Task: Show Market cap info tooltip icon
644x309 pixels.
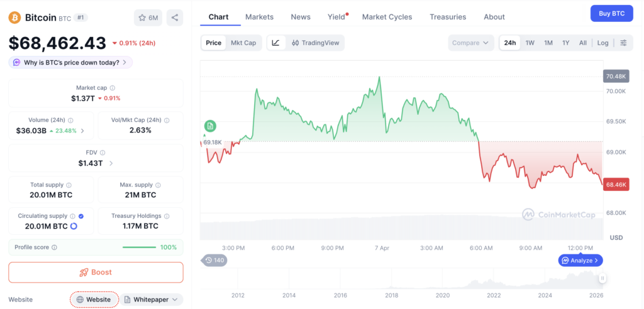Action: click(x=113, y=88)
